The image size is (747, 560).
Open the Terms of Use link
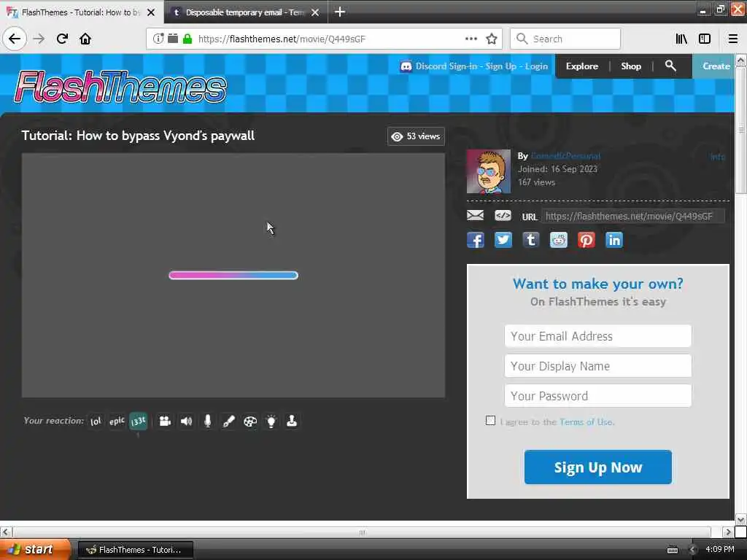tap(586, 422)
